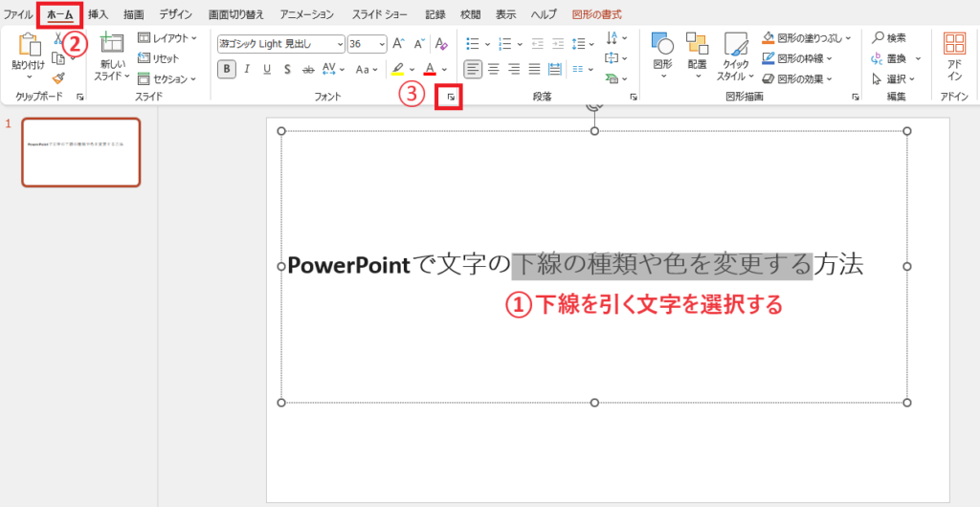Click the numbered list icon
The width and height of the screenshot is (980, 507).
pyautogui.click(x=505, y=44)
